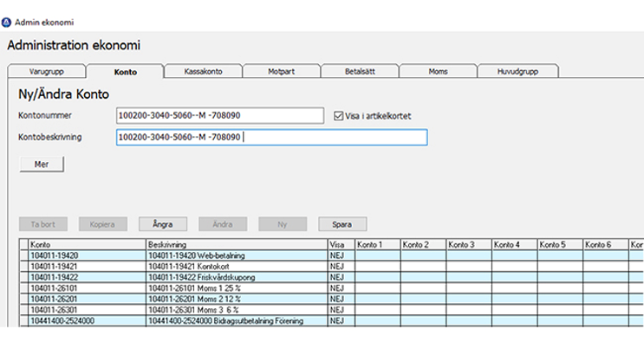
Task: Click the Konto 6 column header
Action: 606,244
